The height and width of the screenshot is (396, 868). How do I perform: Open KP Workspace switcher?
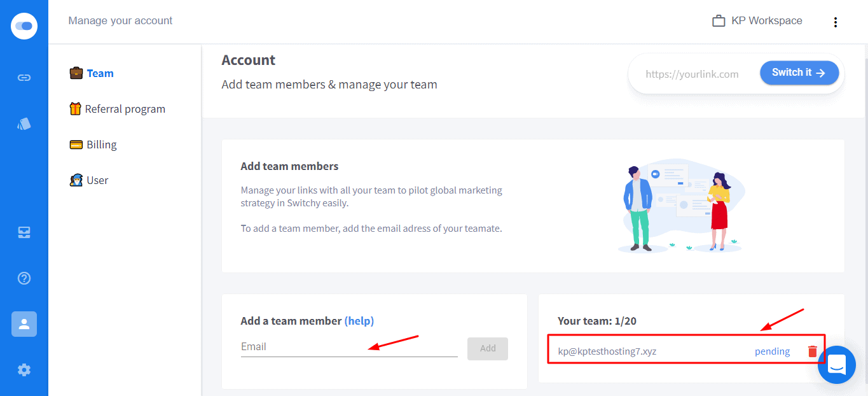(757, 21)
